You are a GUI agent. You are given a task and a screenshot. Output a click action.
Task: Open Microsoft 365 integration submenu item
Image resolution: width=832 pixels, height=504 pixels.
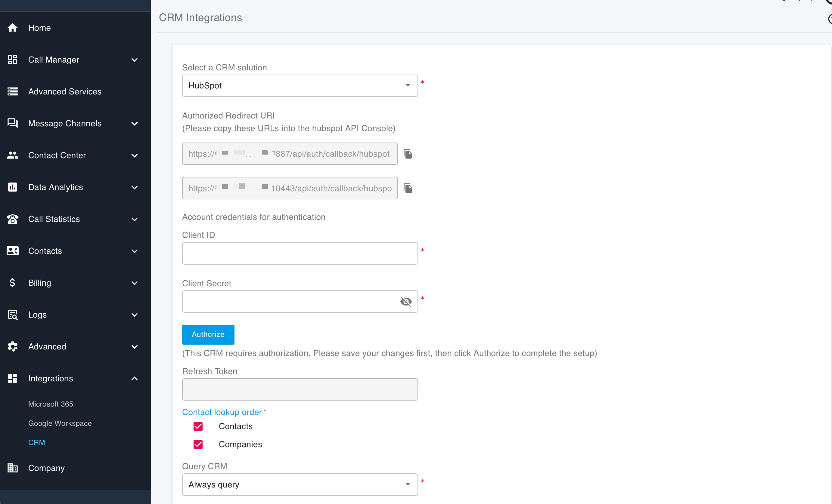pos(51,404)
